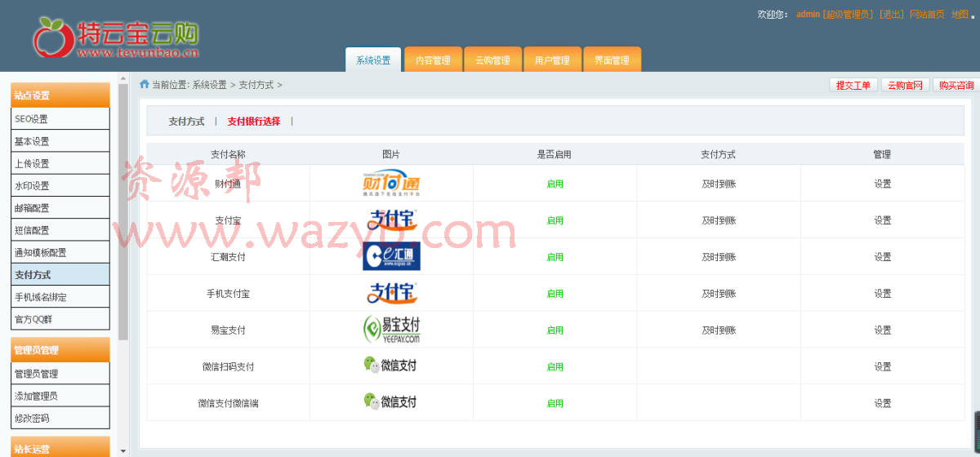Screen dimensions: 980x457
Task: Open the 界面管理 tab
Action: pos(612,60)
